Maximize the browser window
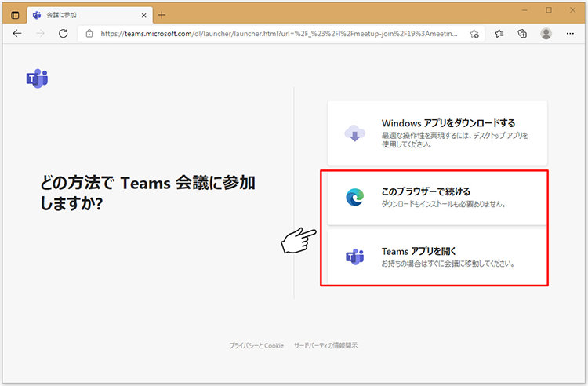The width and height of the screenshot is (588, 386). pyautogui.click(x=549, y=10)
